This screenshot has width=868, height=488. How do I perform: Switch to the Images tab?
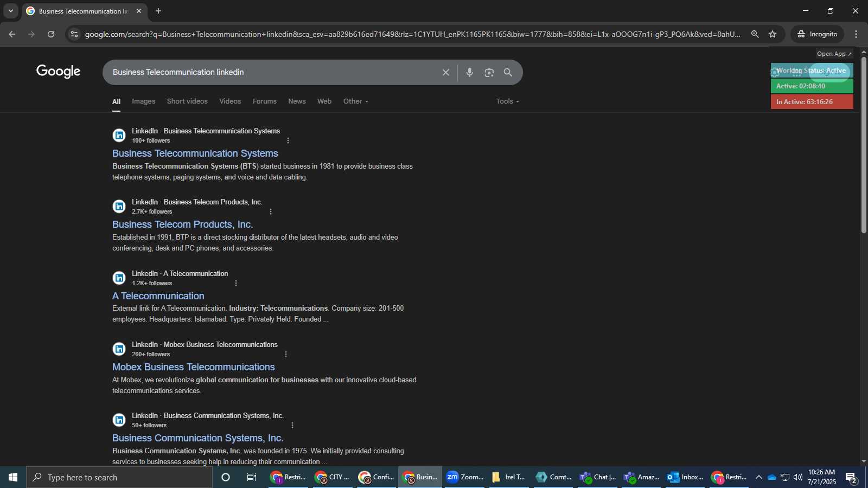(x=143, y=101)
